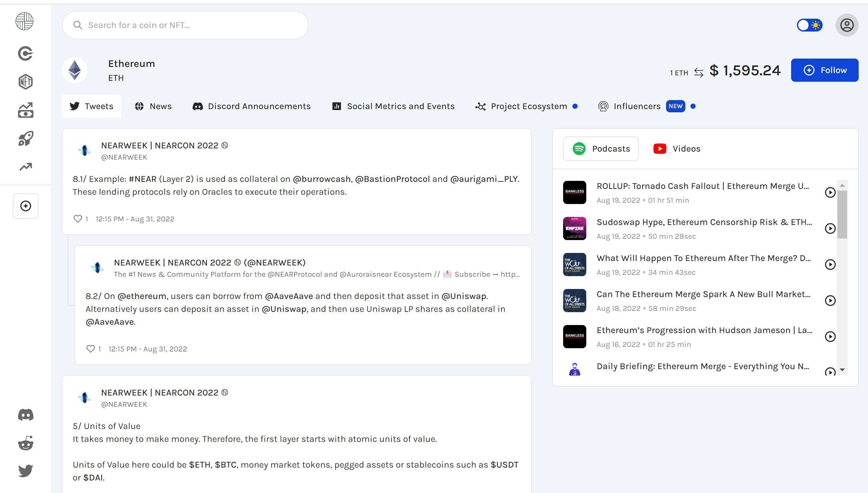868x493 pixels.
Task: Open Daily Briefing: Ethereum Merge title
Action: tap(703, 366)
